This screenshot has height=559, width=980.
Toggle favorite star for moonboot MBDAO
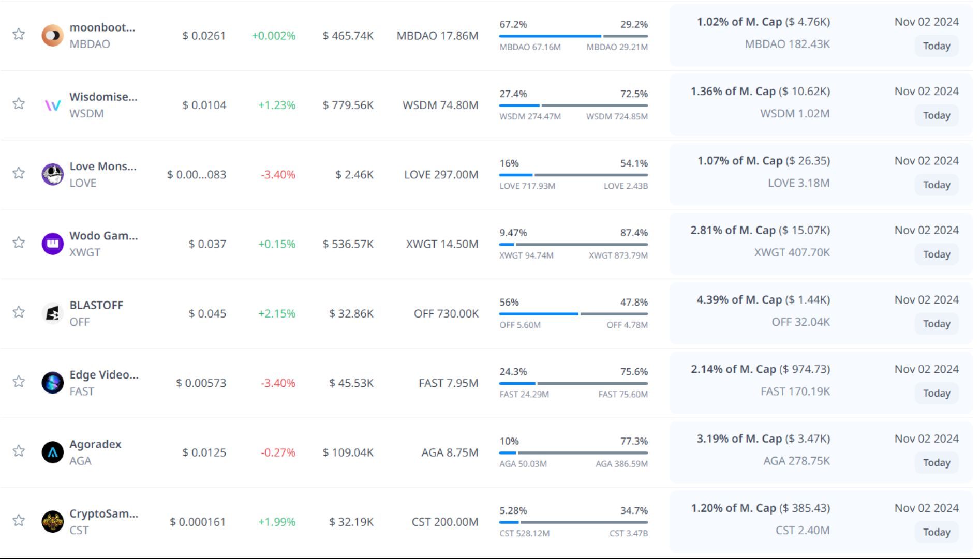tap(19, 34)
